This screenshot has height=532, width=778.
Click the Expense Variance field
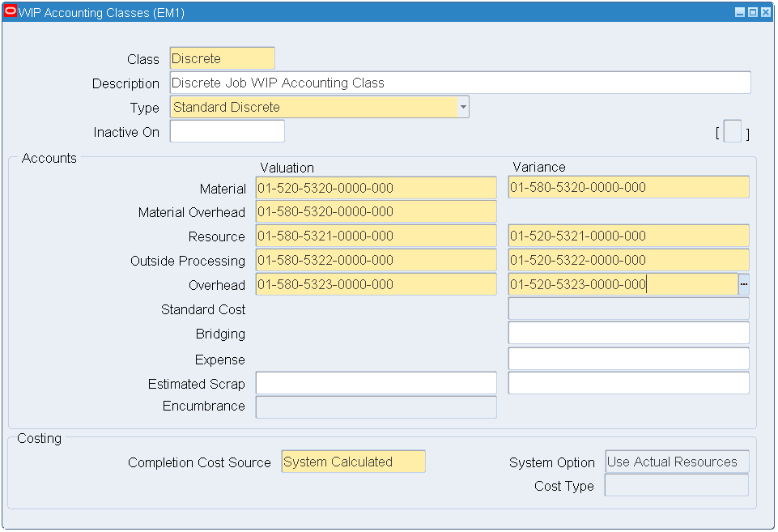629,359
